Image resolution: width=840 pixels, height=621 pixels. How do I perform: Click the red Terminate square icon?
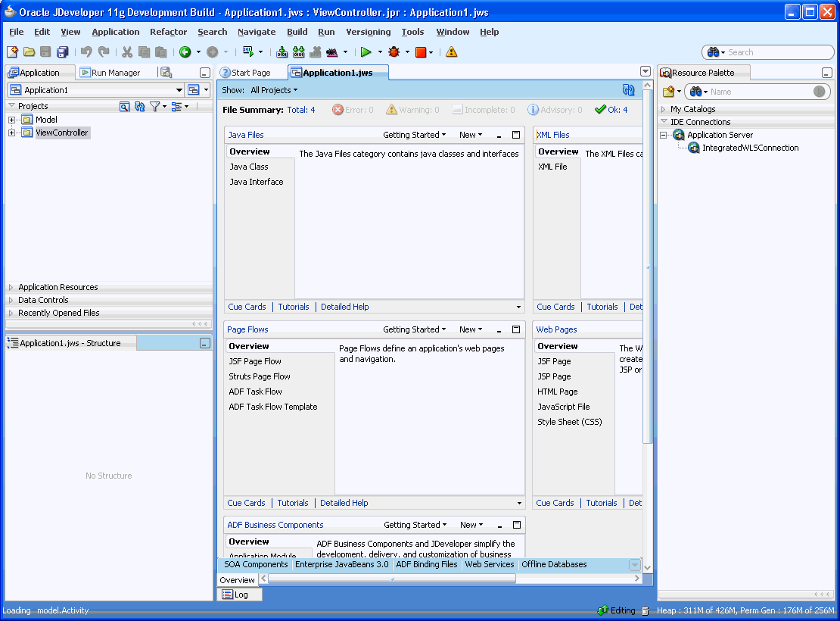[421, 52]
